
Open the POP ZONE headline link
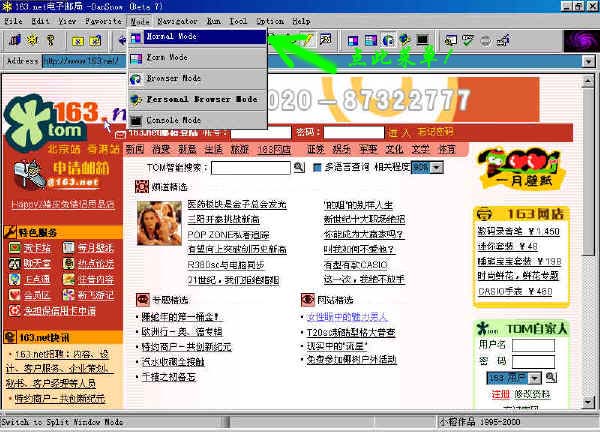228,234
